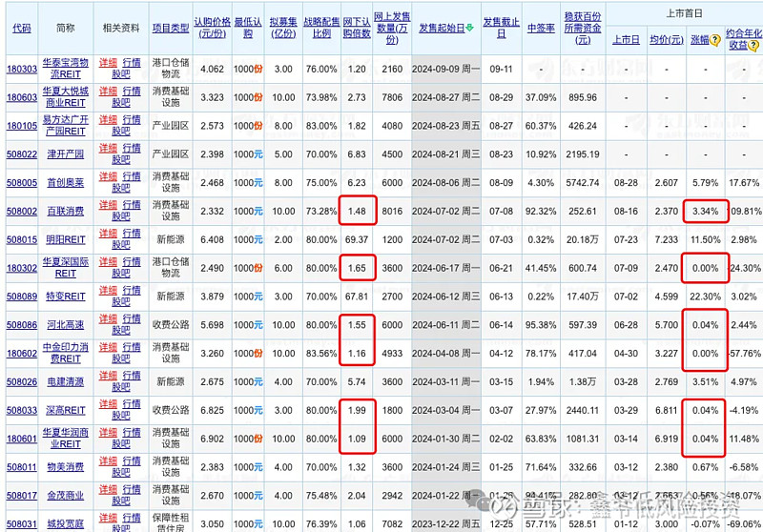Image resolution: width=763 pixels, height=532 pixels.
Task: Click the help icon beside 约合年化收益
Action: pyautogui.click(x=753, y=45)
